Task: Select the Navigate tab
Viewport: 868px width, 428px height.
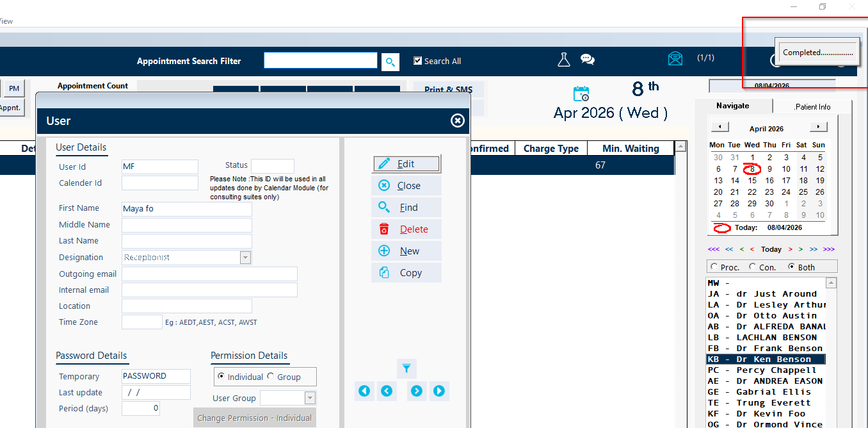Action: tap(733, 106)
